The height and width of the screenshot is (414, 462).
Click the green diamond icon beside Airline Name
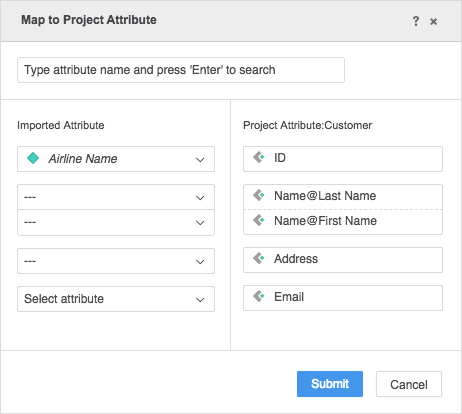33,158
